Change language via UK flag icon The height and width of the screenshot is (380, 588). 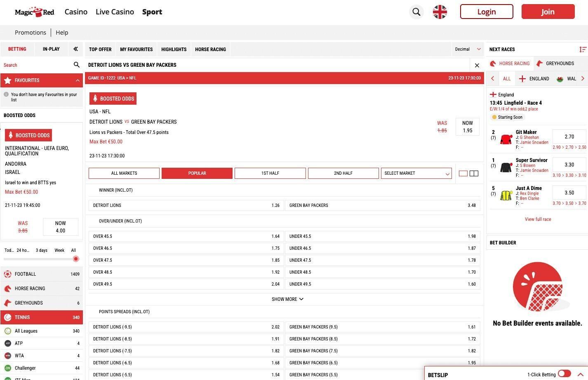click(x=440, y=12)
